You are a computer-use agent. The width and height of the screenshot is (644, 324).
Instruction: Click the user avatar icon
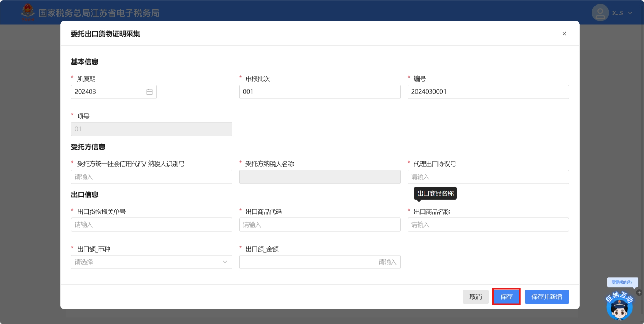pos(600,13)
